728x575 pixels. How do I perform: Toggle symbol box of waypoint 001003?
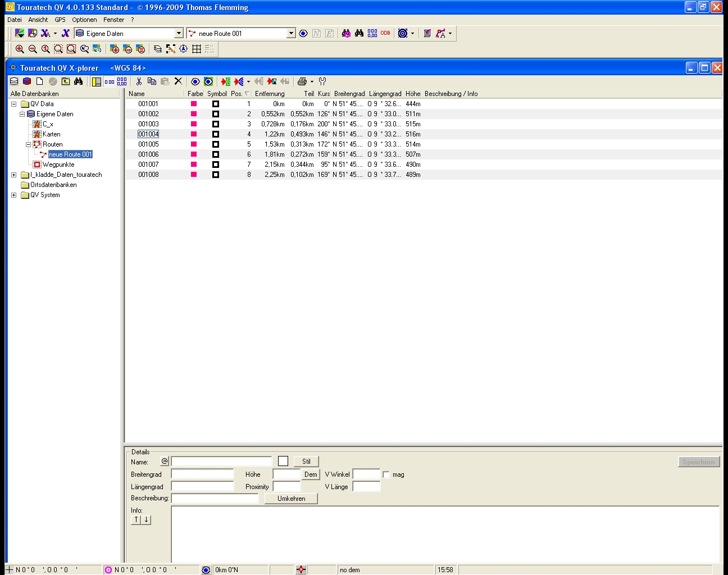pyautogui.click(x=215, y=124)
